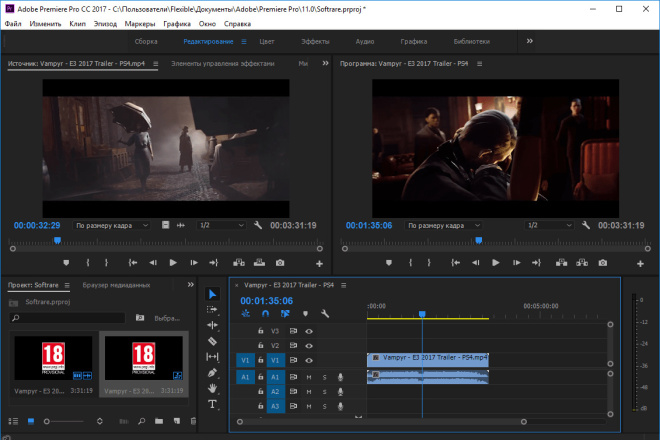Click Lift button in program monitor
The image size is (660, 440).
(x=562, y=263)
